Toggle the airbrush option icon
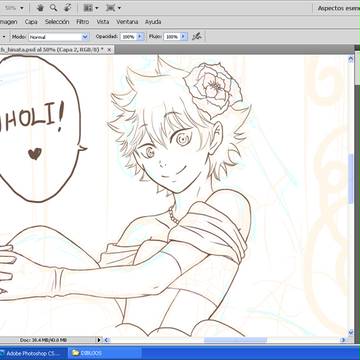 (x=197, y=37)
